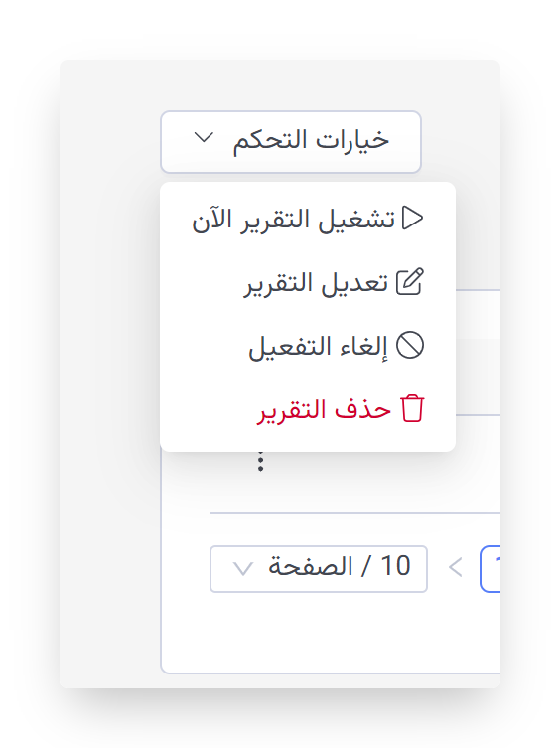Click the pencil edit icon beside تعديل التقرير
This screenshot has height=748, width=560.
pyautogui.click(x=410, y=282)
